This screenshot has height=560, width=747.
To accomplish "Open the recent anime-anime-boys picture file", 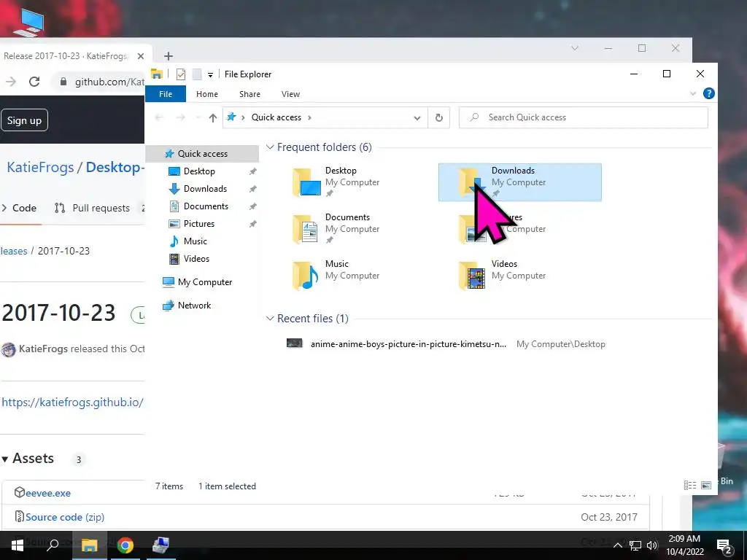I will pos(445,344).
